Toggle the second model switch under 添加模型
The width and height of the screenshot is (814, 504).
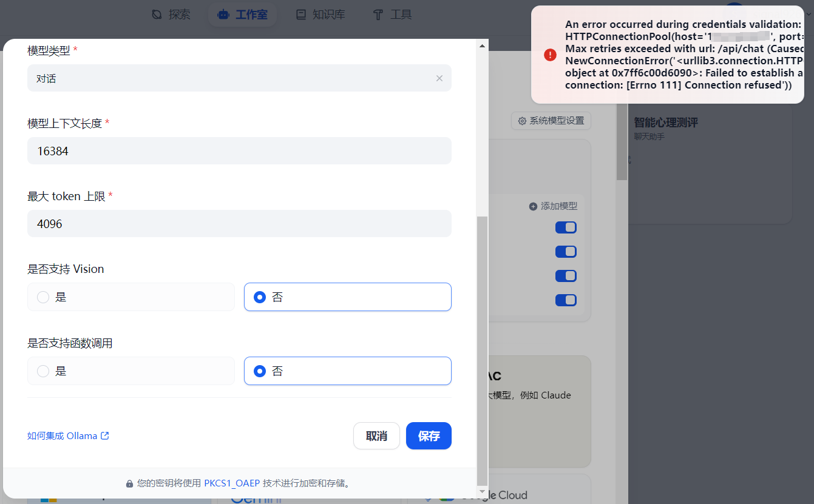(566, 252)
